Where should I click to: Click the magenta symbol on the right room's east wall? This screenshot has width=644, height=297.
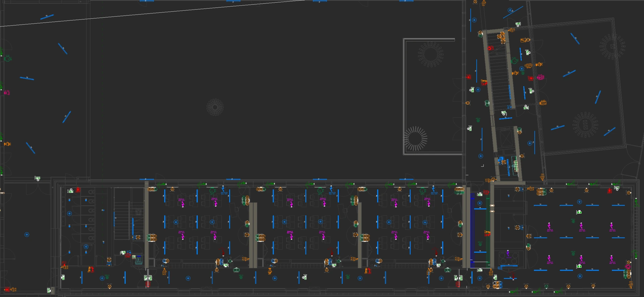tap(628, 267)
